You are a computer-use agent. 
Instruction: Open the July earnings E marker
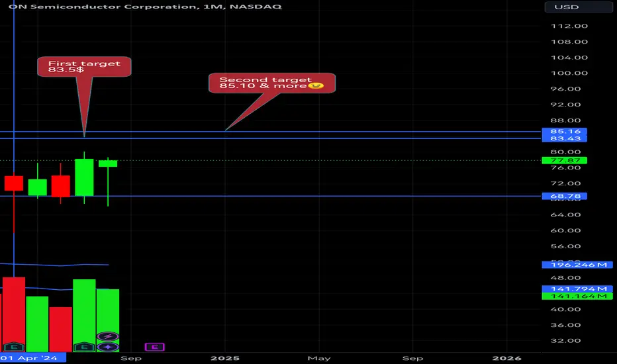click(x=84, y=347)
